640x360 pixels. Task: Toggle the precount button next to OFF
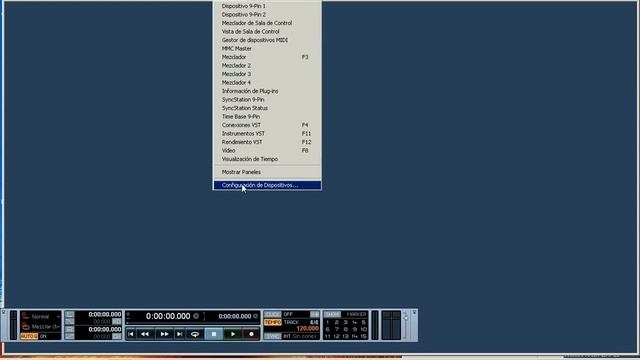tap(314, 314)
